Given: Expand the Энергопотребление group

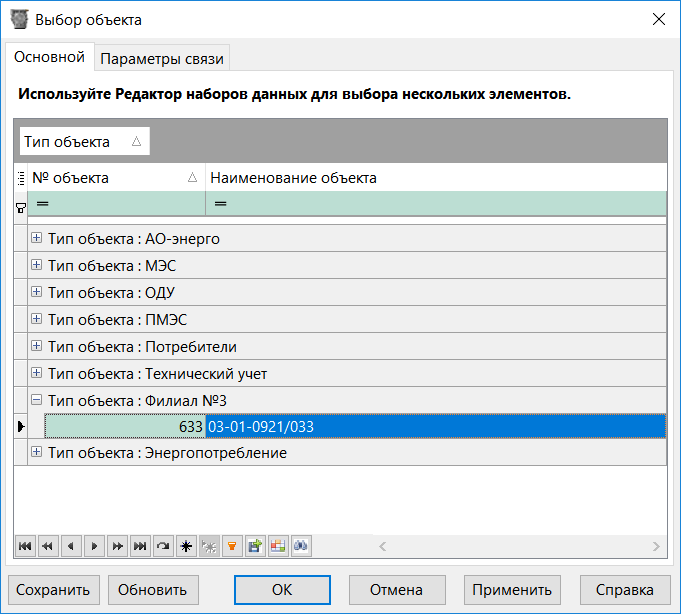Looking at the screenshot, I should [x=37, y=453].
